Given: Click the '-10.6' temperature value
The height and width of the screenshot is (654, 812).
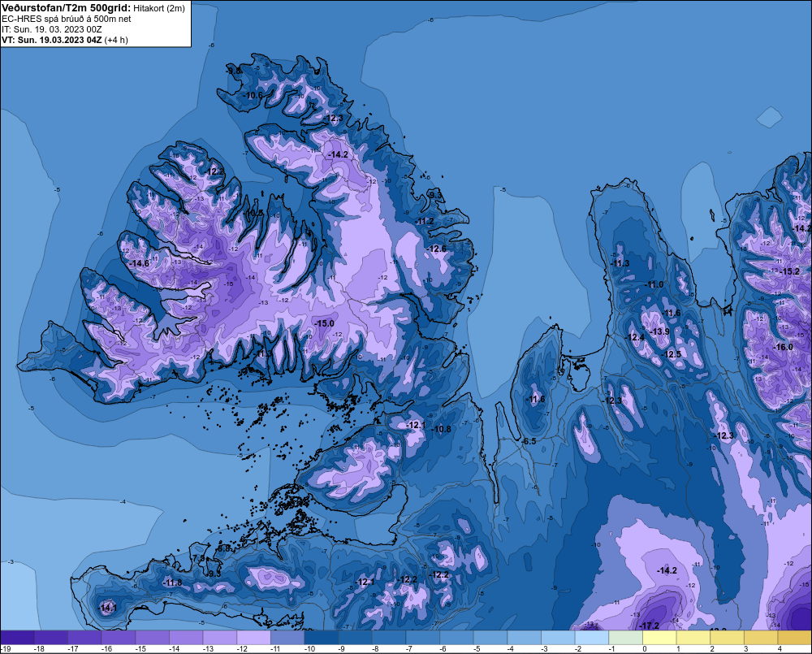Looking at the screenshot, I should click(x=253, y=95).
